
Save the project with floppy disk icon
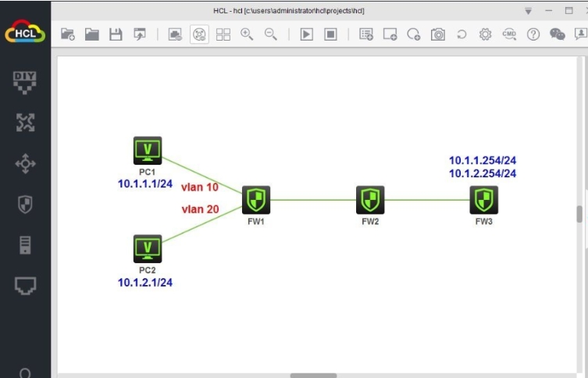tap(116, 34)
